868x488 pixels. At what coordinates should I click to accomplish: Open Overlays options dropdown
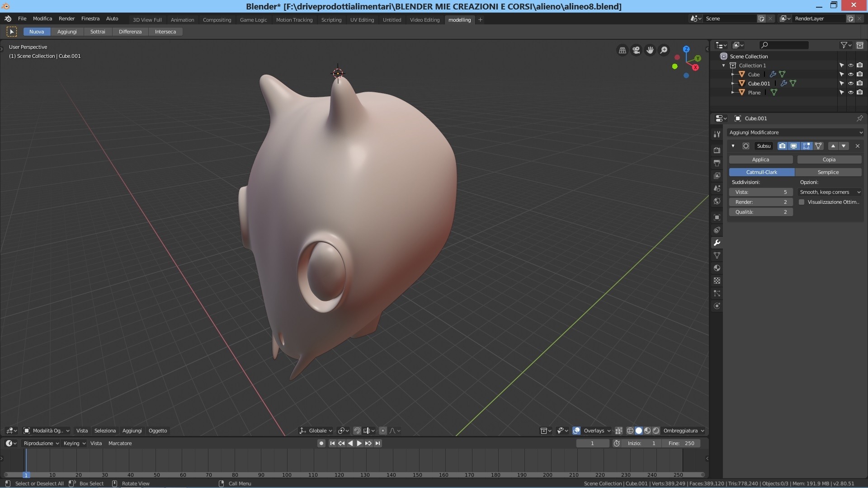click(597, 431)
